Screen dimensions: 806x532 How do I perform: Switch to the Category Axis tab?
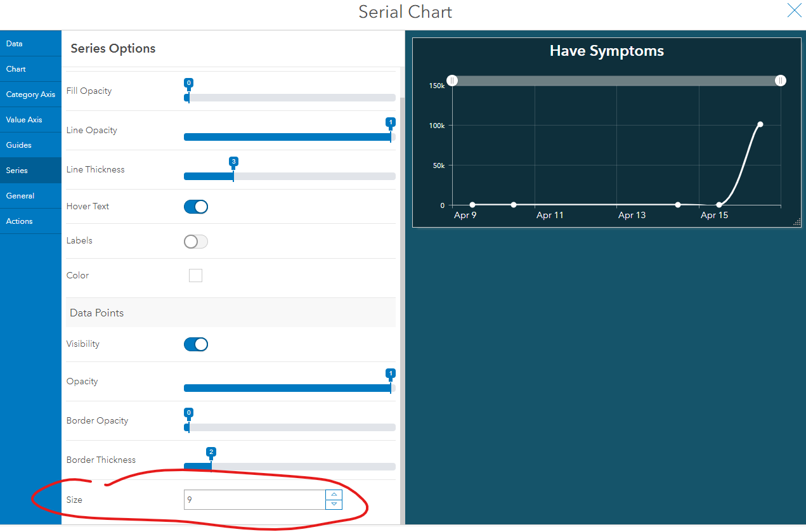click(30, 94)
